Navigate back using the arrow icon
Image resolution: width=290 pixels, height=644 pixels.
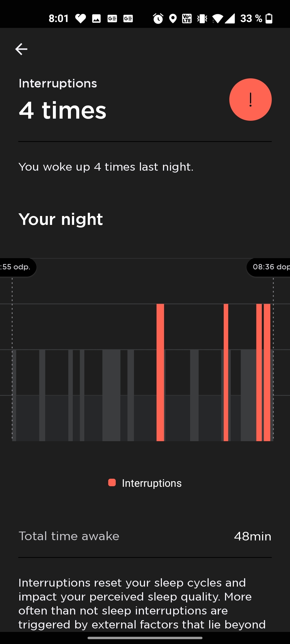click(x=21, y=49)
